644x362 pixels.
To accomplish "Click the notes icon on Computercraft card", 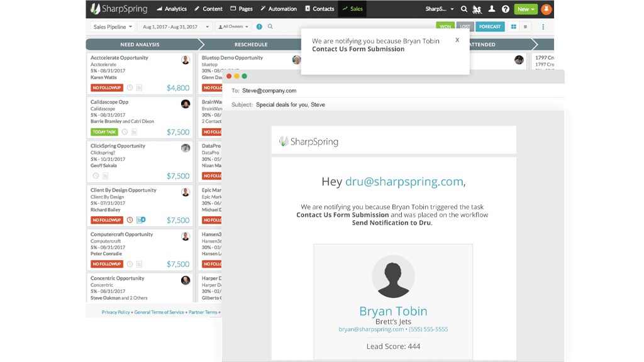I will pyautogui.click(x=139, y=264).
